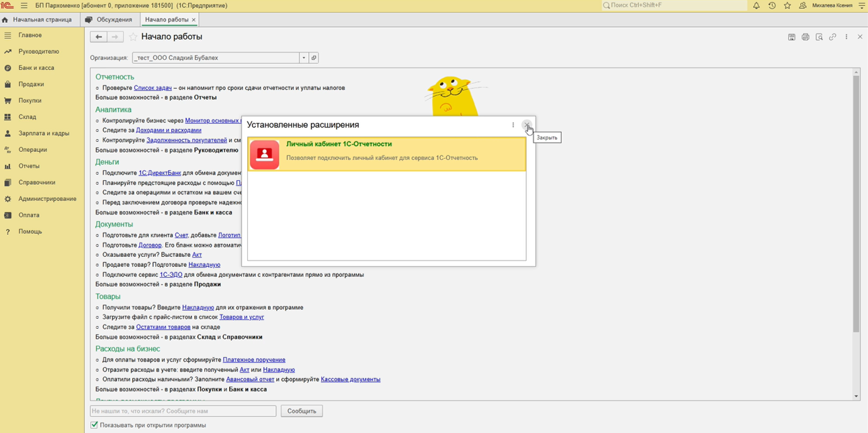868x433 pixels.
Task: Follow the Товаров и услуг link
Action: click(242, 317)
